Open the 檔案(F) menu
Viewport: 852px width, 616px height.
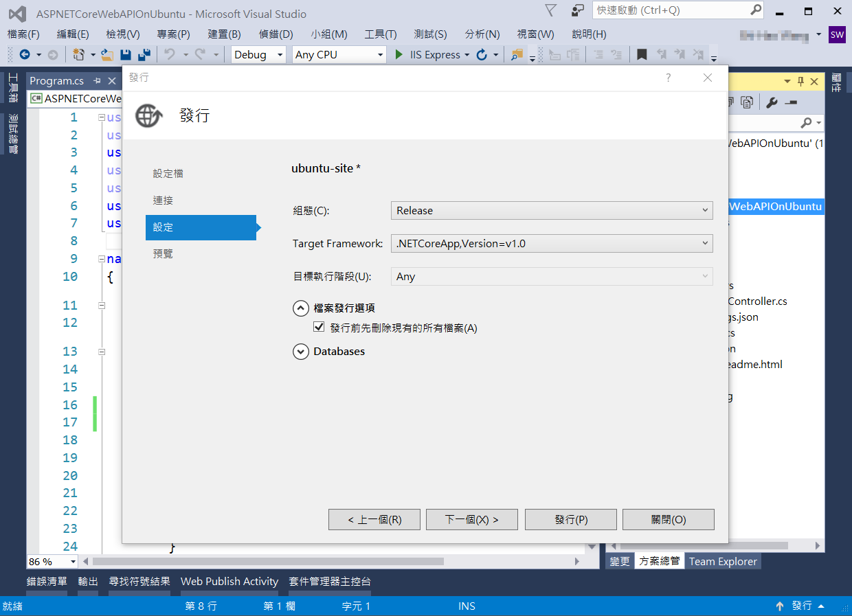tap(23, 34)
